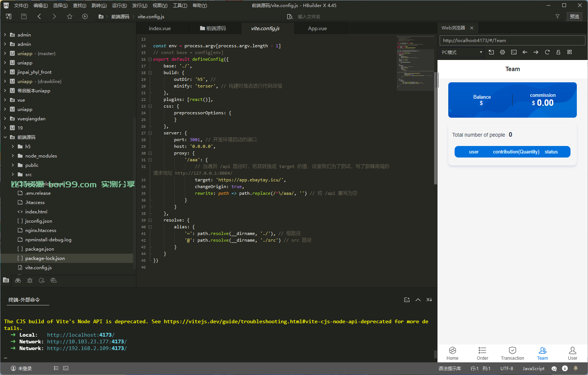
Task: Fold the build block at line 18
Action: coord(150,73)
